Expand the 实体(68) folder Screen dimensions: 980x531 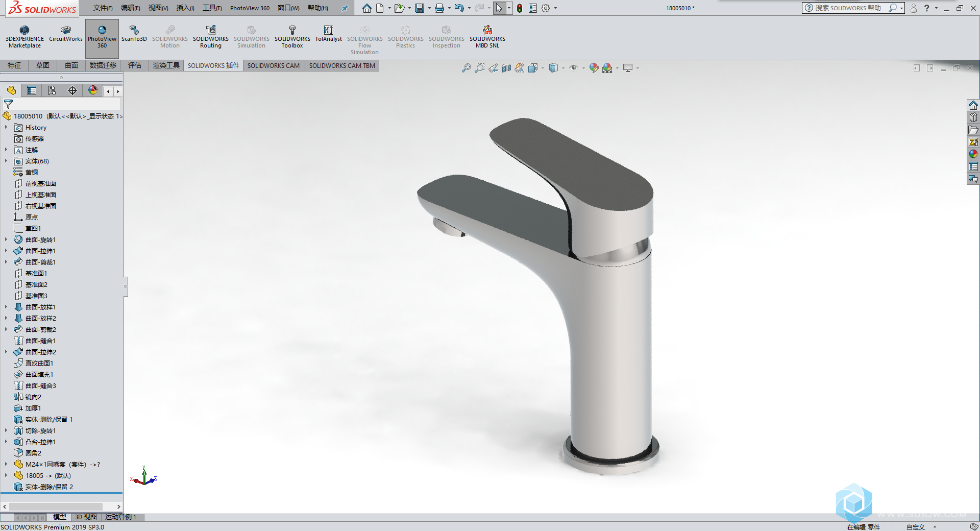pyautogui.click(x=6, y=161)
